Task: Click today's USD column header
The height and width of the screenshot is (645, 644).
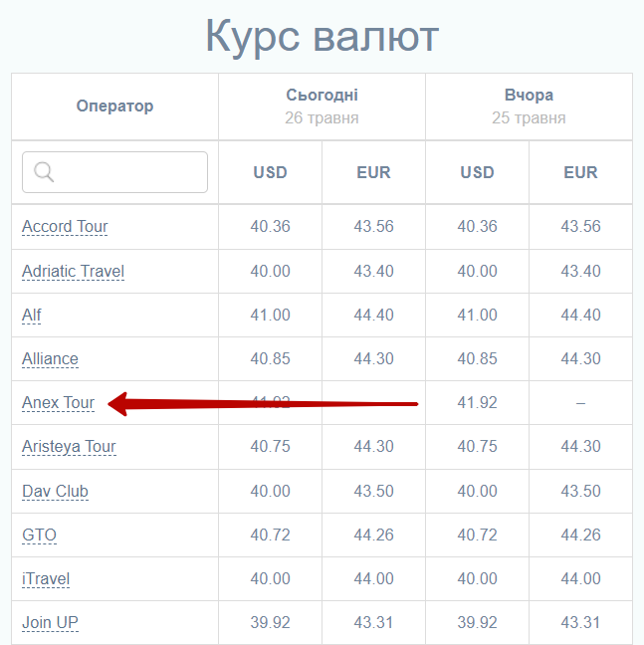Action: [x=270, y=172]
